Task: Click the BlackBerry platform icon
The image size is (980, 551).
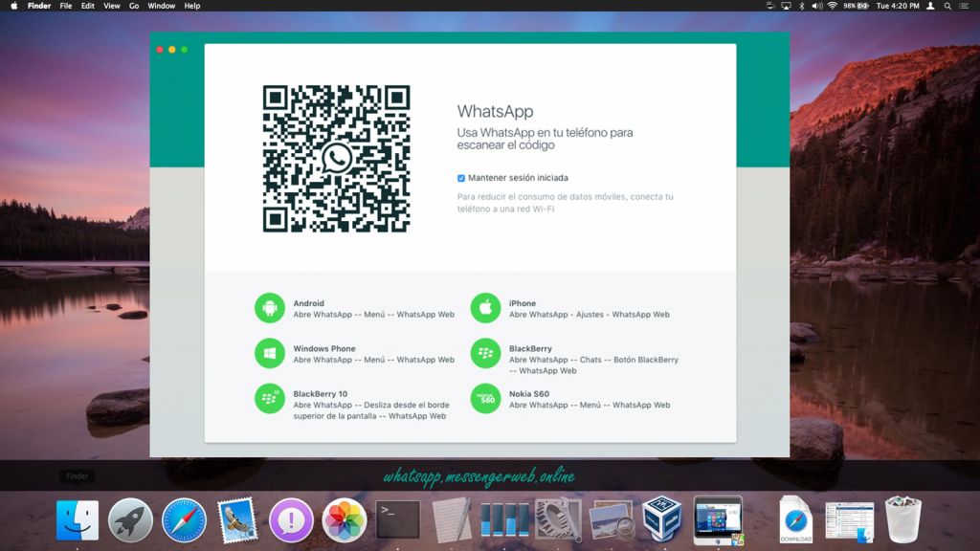Action: coord(485,353)
